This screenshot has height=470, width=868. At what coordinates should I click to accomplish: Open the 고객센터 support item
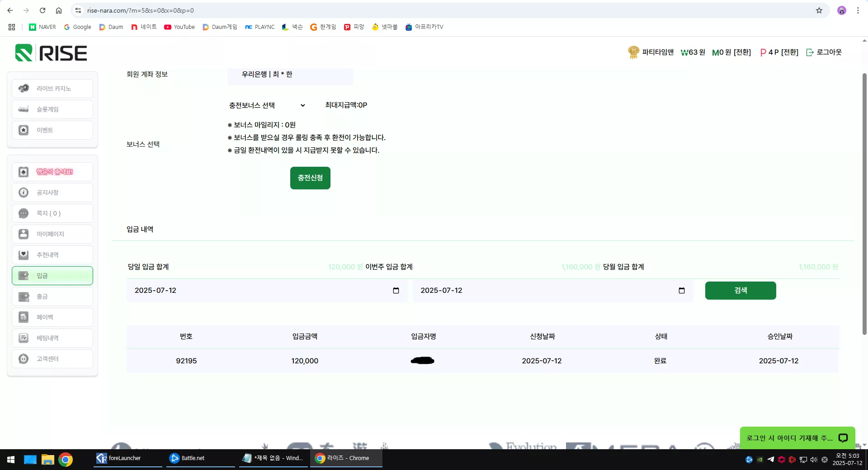pyautogui.click(x=52, y=359)
